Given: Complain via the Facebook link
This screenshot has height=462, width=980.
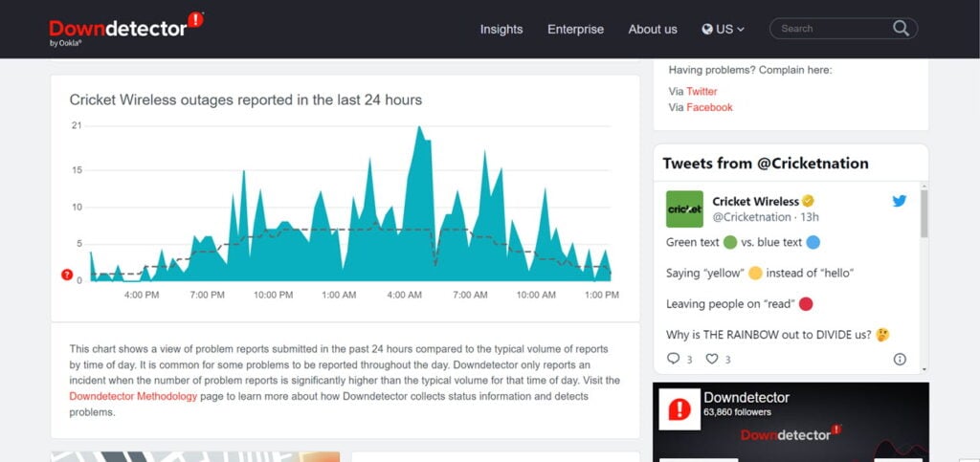Looking at the screenshot, I should point(709,107).
